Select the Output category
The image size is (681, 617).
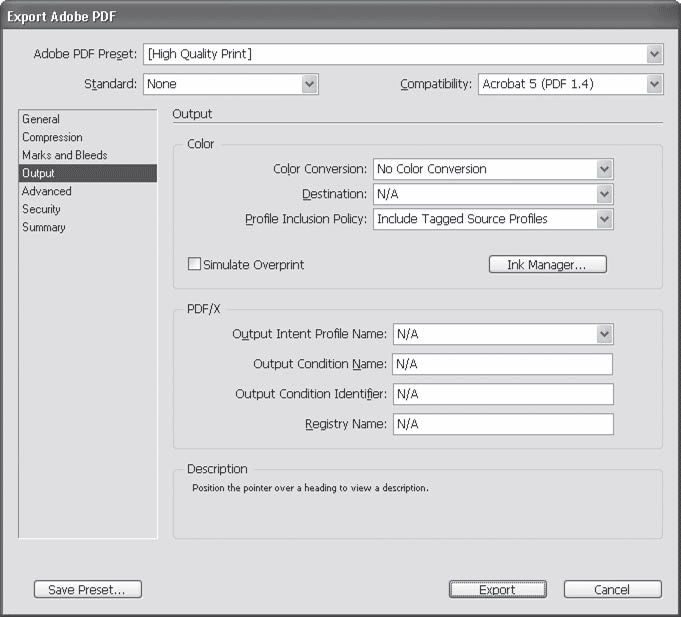[x=38, y=173]
